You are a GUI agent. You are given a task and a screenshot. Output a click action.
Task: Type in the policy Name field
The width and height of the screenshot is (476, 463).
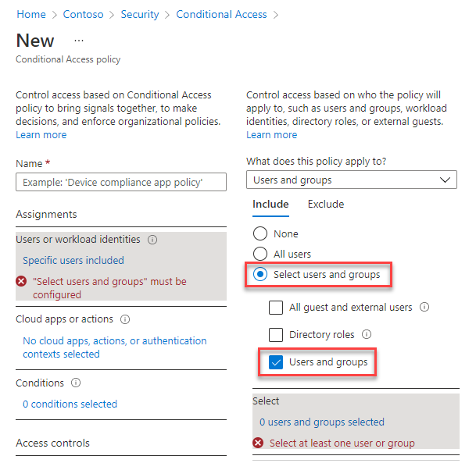[121, 182]
